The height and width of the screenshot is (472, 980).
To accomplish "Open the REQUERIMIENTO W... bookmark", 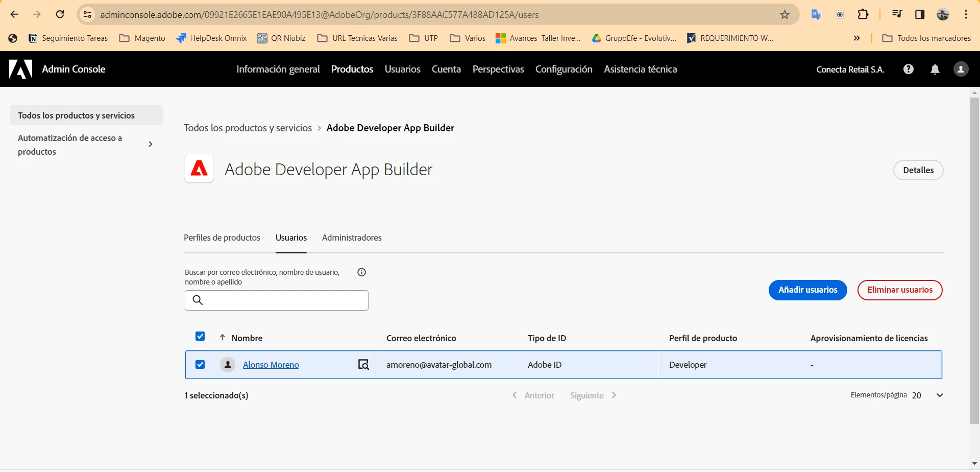I will 730,38.
